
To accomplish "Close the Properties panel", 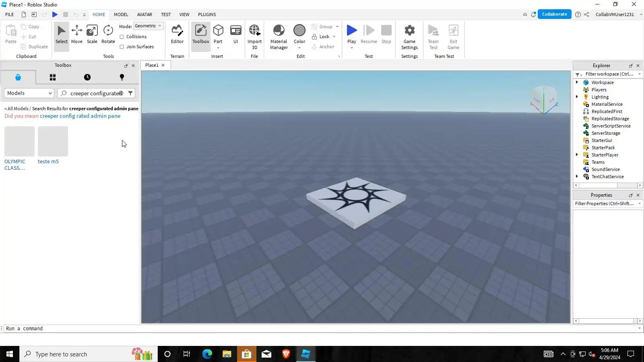I will [638, 195].
